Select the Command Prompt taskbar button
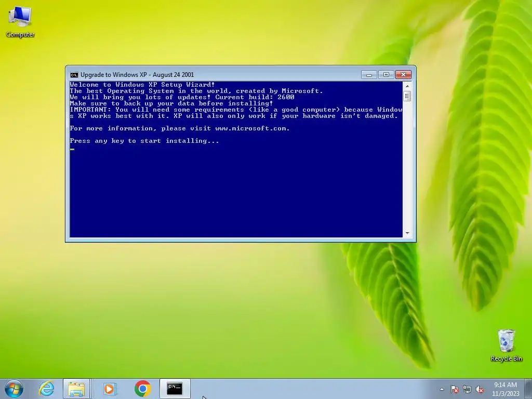 [175, 389]
